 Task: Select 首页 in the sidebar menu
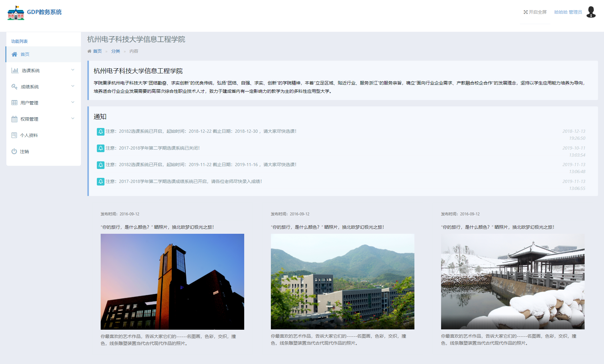pos(44,54)
